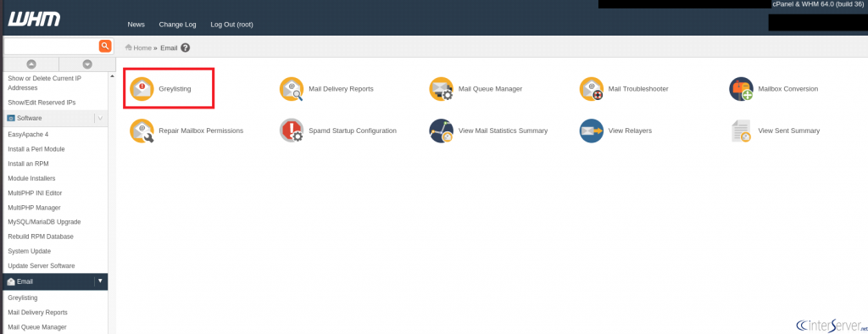The height and width of the screenshot is (334, 868).
Task: Open View Sent Summary text link
Action: [x=789, y=131]
